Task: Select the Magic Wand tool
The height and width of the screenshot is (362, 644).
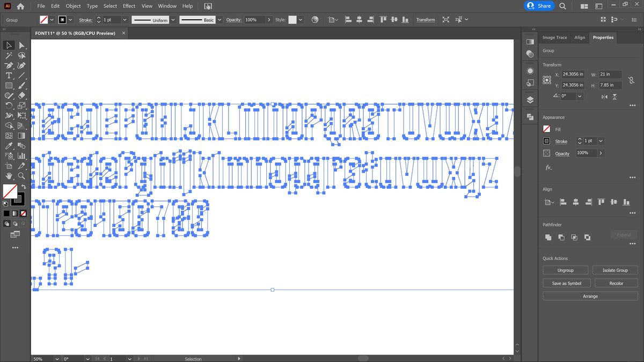Action: pos(9,55)
